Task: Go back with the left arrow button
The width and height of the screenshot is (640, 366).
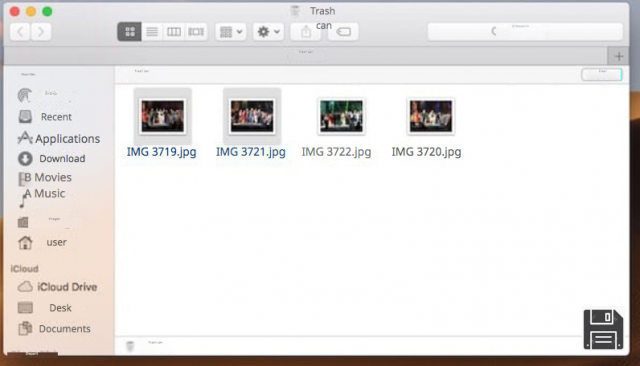Action: click(20, 31)
